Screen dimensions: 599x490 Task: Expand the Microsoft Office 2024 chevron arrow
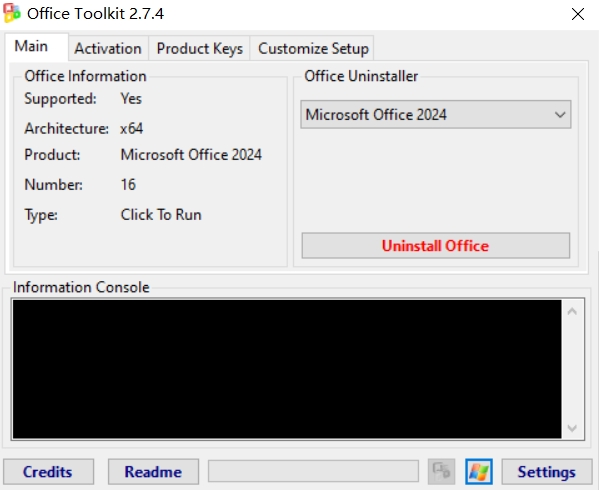pyautogui.click(x=560, y=115)
